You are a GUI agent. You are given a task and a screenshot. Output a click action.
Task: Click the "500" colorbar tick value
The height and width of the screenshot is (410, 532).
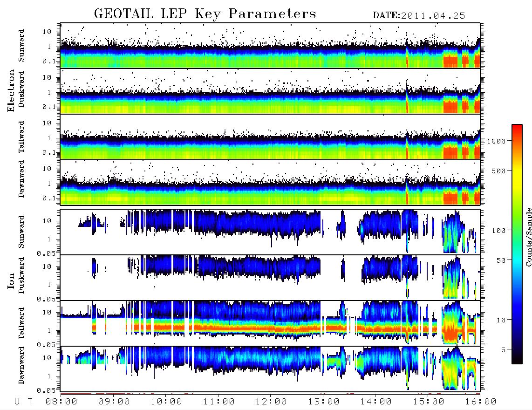pos(498,171)
